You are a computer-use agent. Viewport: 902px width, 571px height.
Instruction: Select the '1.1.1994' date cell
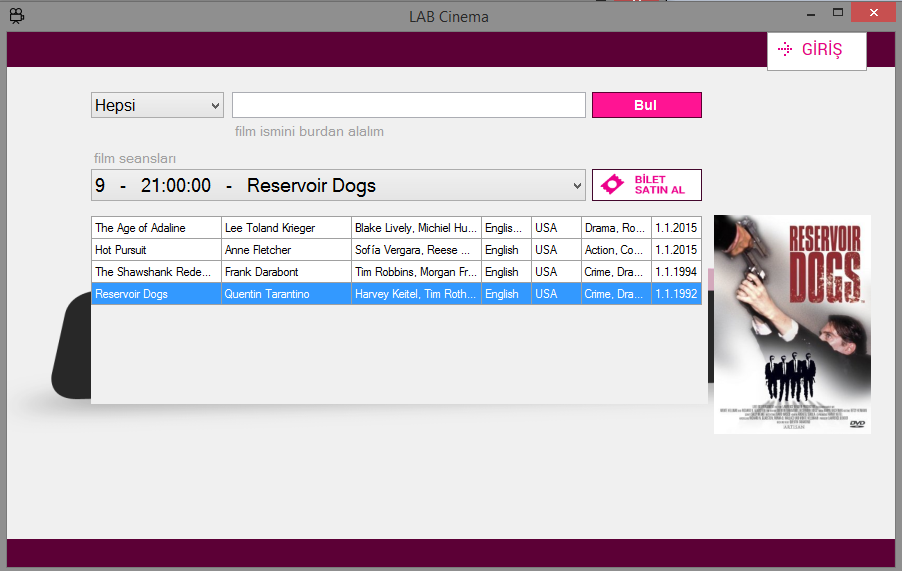pos(676,272)
